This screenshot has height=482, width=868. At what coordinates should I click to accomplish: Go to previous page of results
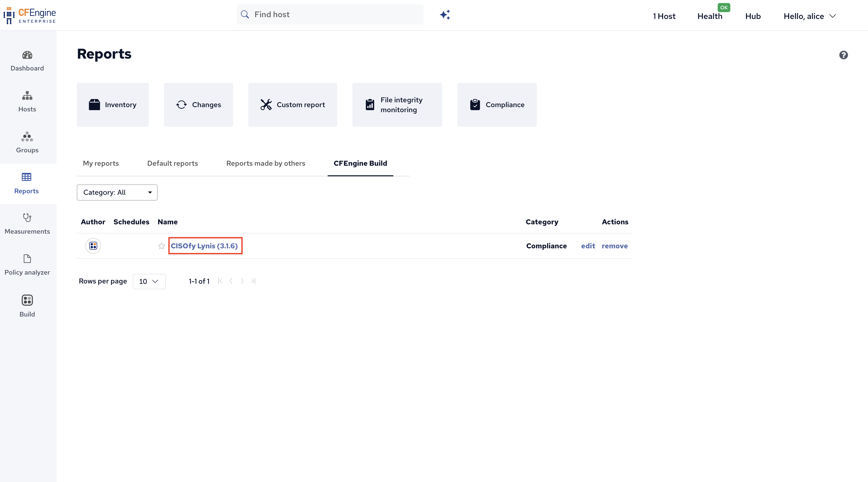click(231, 281)
